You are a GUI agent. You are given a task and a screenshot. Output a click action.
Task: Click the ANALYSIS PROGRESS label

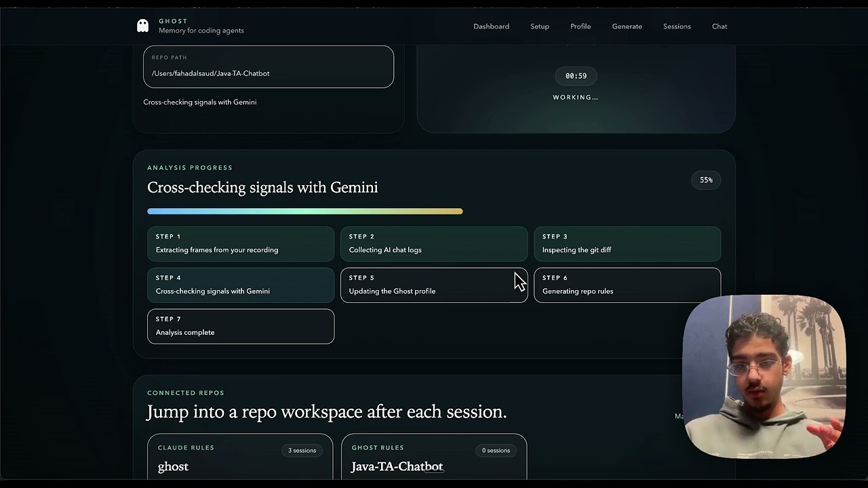point(190,168)
